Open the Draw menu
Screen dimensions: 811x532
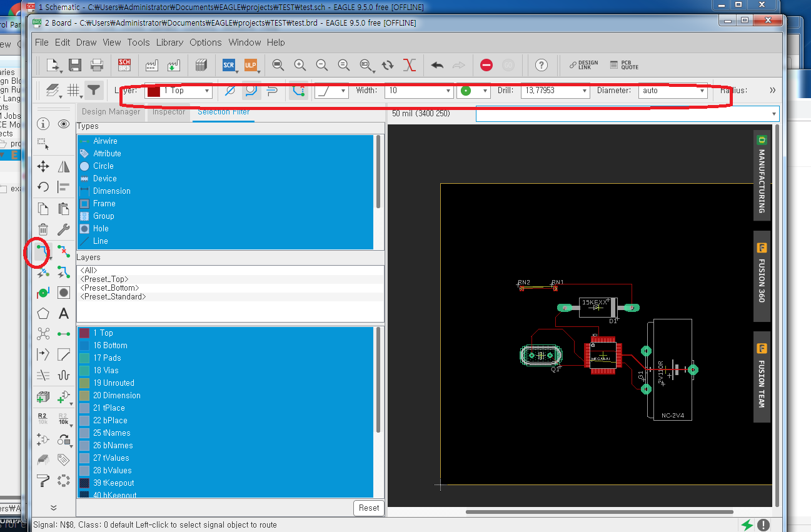coord(86,43)
